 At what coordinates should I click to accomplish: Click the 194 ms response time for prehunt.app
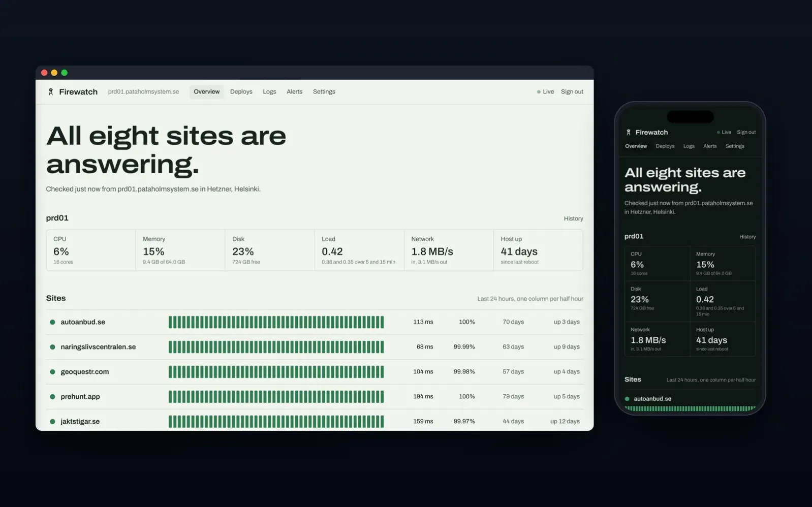tap(423, 397)
